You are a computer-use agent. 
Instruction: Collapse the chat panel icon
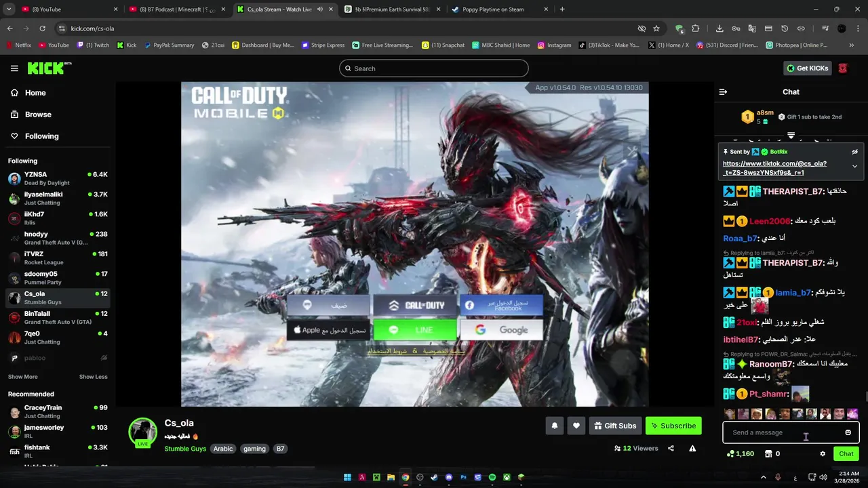click(723, 91)
